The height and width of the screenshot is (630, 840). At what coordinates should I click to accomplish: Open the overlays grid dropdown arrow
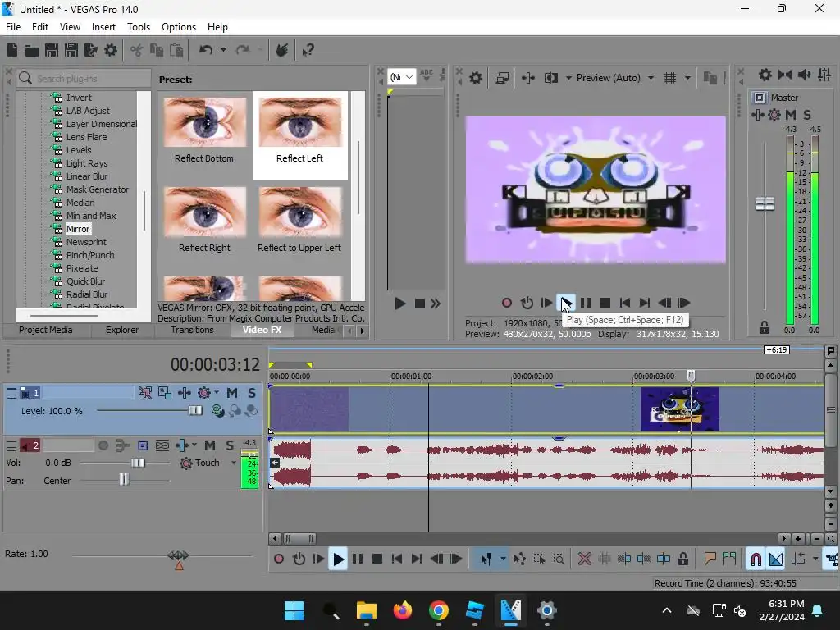[x=687, y=78]
